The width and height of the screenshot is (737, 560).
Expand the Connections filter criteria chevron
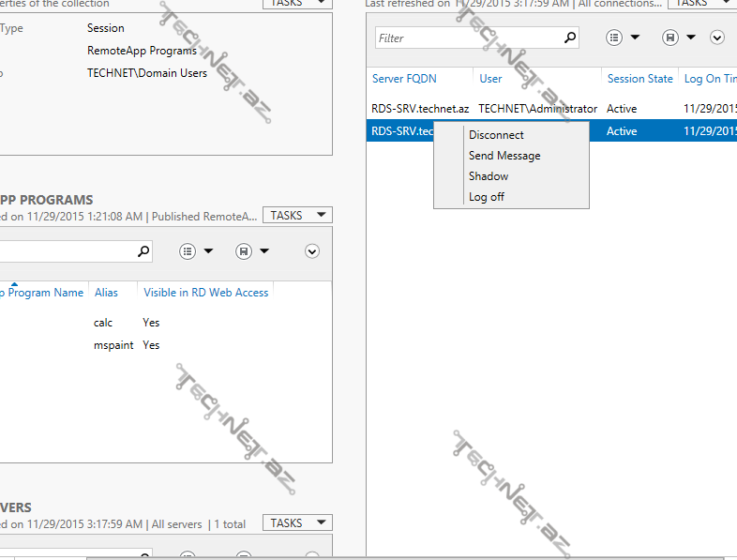(x=717, y=38)
